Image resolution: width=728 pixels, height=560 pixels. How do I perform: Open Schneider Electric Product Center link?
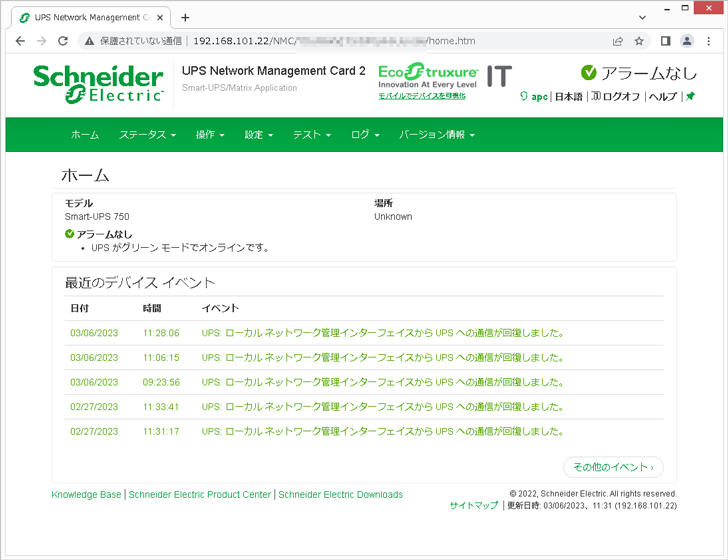tap(200, 495)
